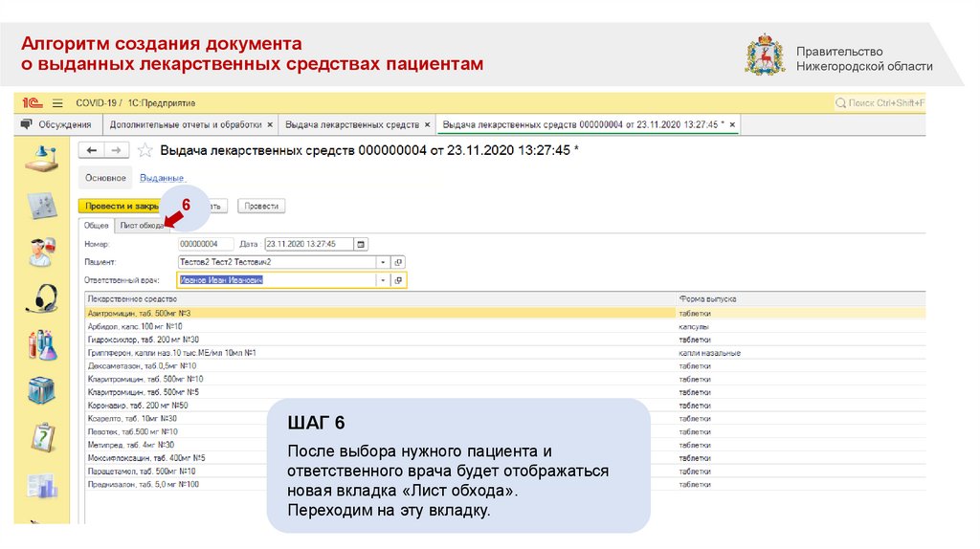
Task: Open the 1C hamburger main menu
Action: pos(57,102)
